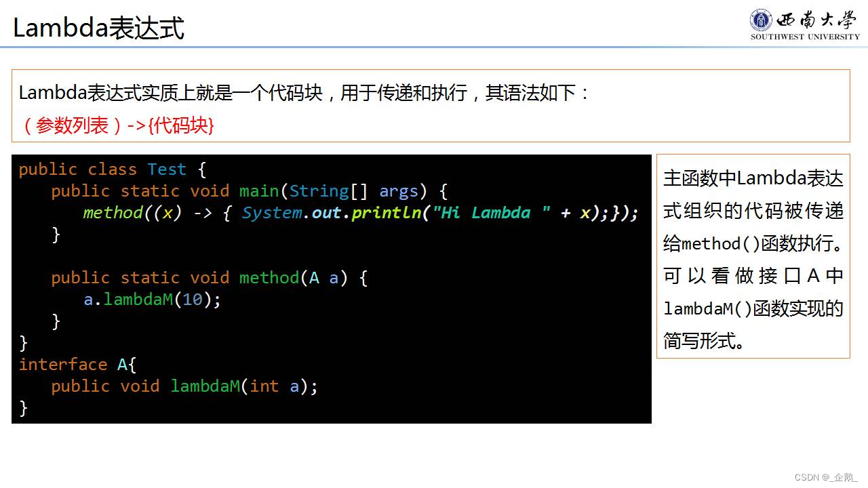The height and width of the screenshot is (488, 868).
Task: Click the code line 'a.lambdaM(10);'
Action: point(153,300)
